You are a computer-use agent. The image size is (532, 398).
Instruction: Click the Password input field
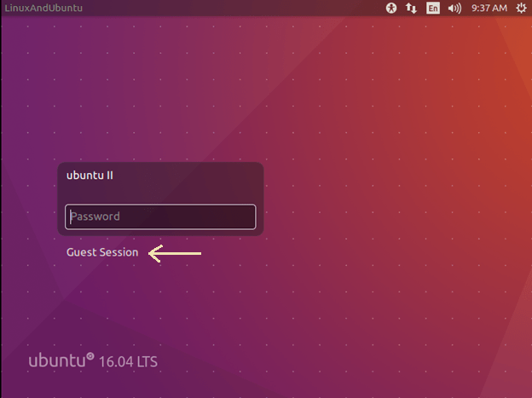tap(160, 216)
